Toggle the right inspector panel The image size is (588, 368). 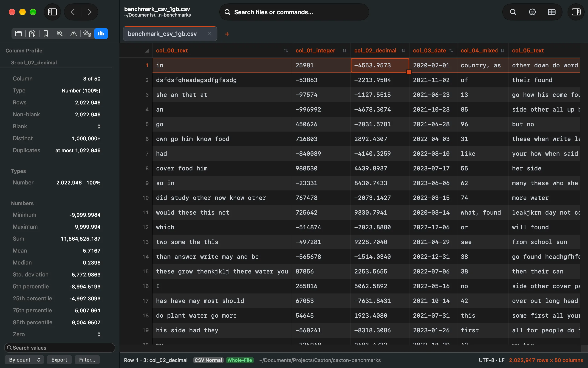click(576, 12)
